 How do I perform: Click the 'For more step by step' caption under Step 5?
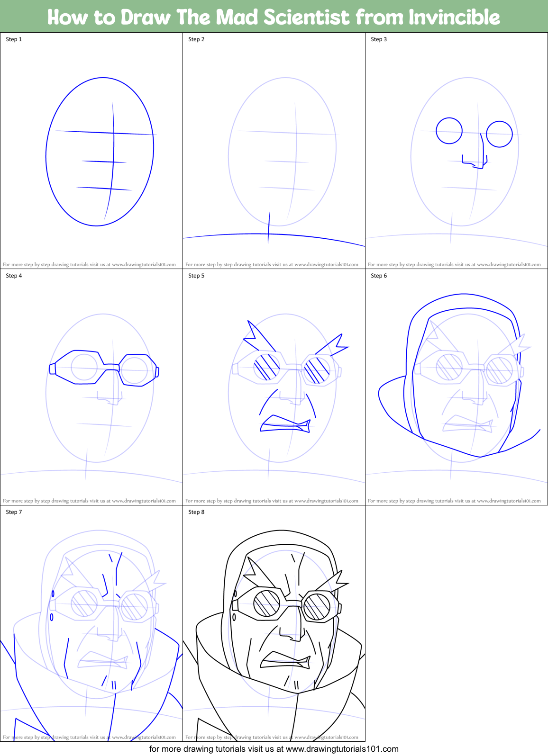(x=272, y=501)
